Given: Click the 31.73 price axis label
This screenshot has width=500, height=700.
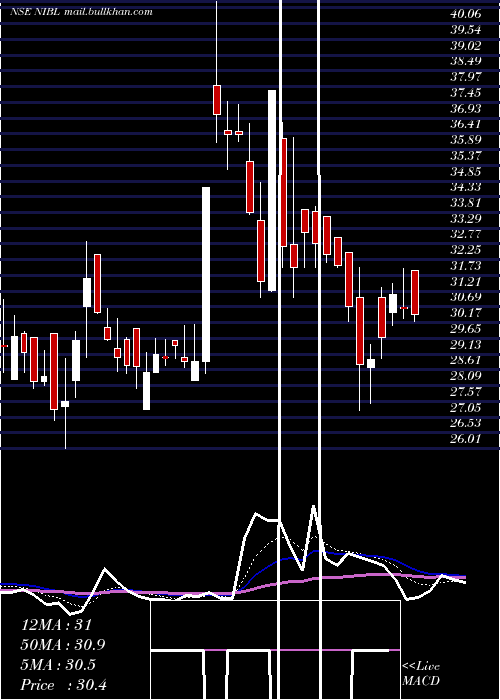Looking at the screenshot, I should click(x=466, y=266).
